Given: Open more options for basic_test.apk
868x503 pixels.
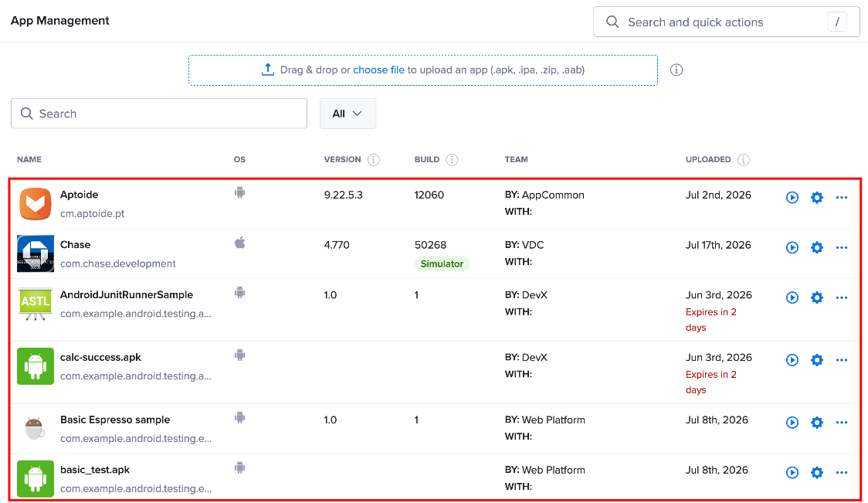Looking at the screenshot, I should pyautogui.click(x=842, y=473).
